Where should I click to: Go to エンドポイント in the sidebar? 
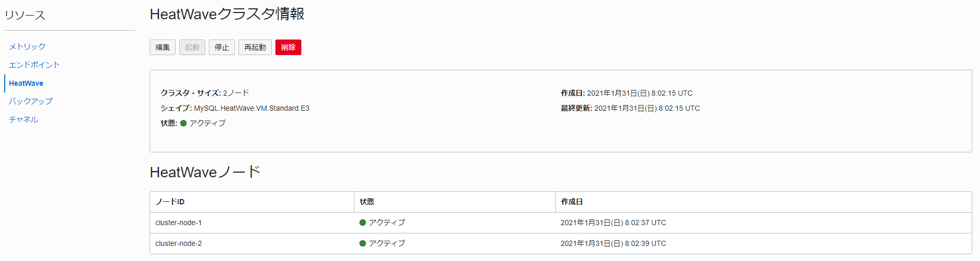coord(34,65)
